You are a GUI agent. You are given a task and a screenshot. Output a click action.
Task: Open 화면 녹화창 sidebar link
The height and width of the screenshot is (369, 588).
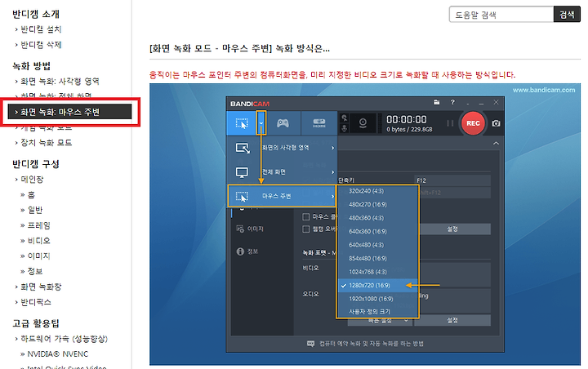(x=41, y=287)
